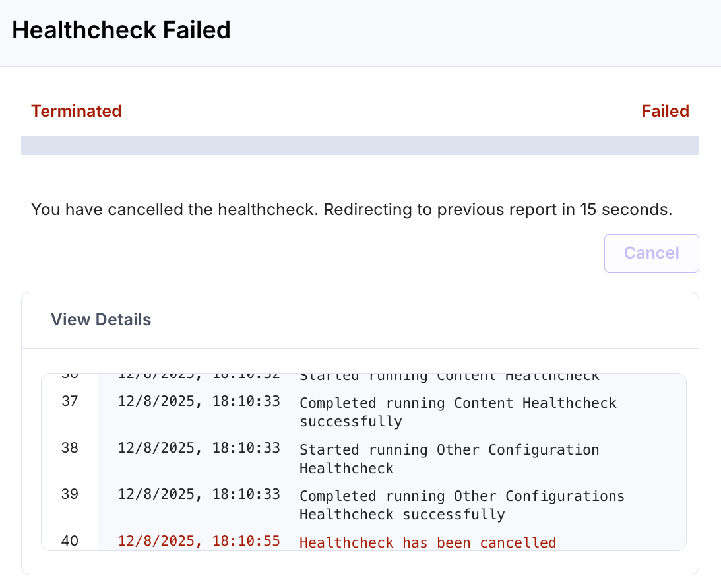Click the View Details panel header area
This screenshot has width=721, height=588.
(x=360, y=319)
